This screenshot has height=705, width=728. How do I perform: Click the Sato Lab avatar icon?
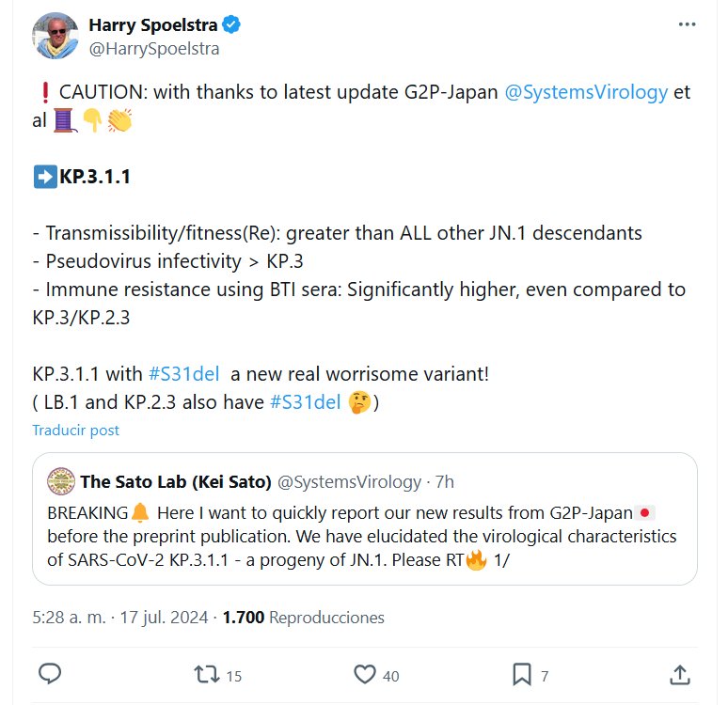click(61, 481)
